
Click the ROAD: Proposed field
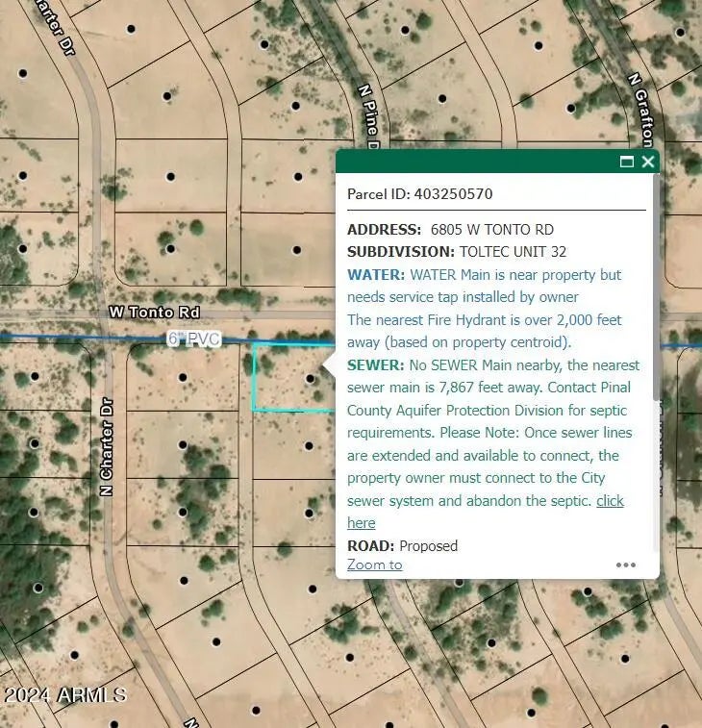click(x=402, y=546)
